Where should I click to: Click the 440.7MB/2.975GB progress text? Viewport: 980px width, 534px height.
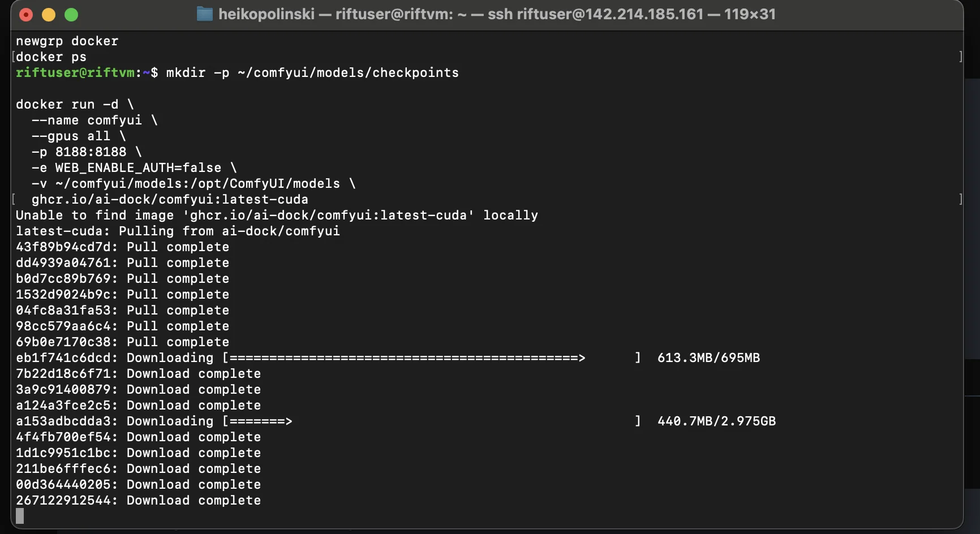[x=716, y=421]
